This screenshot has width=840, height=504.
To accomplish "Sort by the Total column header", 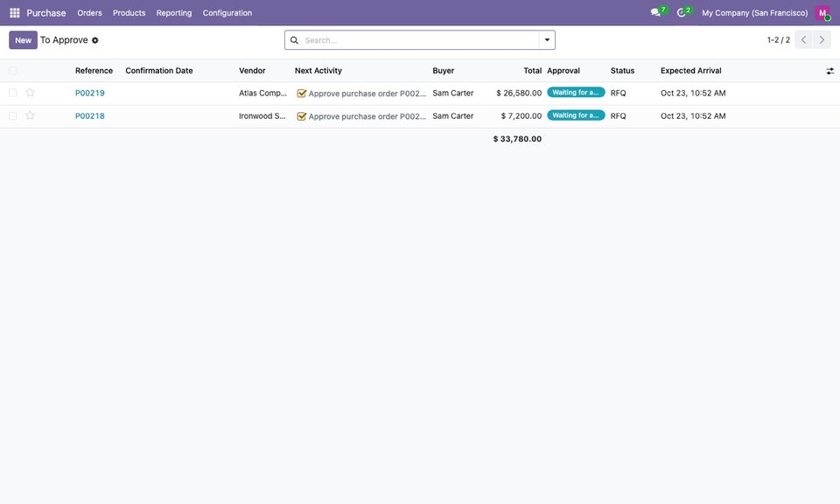I will click(533, 71).
